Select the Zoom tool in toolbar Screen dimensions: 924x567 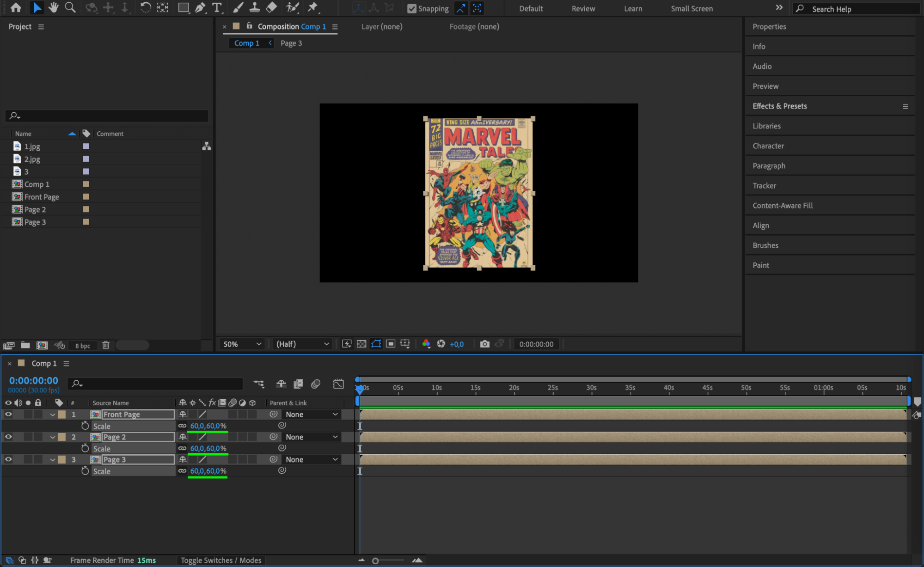70,7
